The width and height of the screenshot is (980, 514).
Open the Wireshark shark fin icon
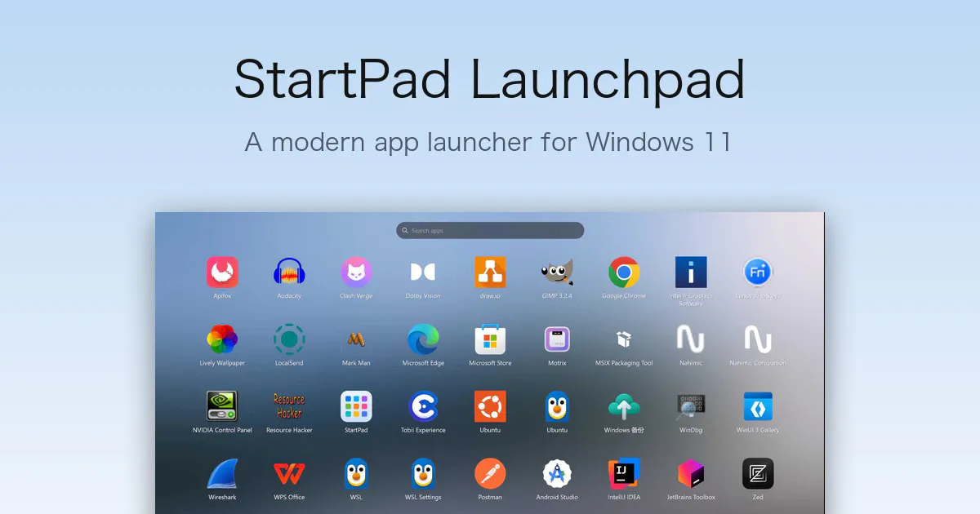pyautogui.click(x=222, y=473)
